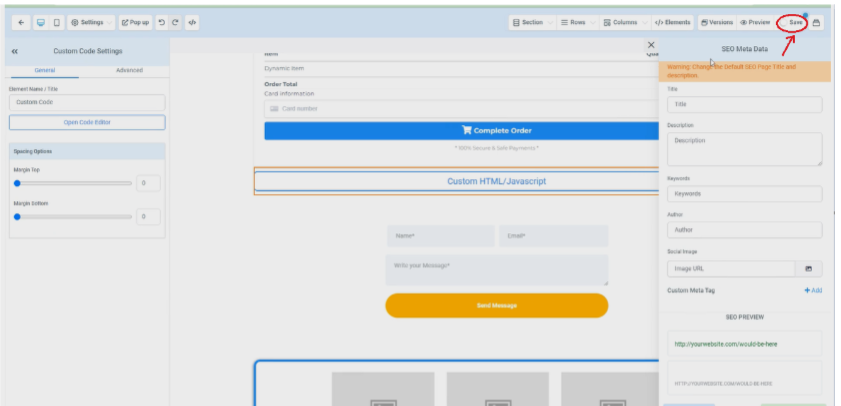Click the back arrow in the toolbar
The width and height of the screenshot is (841, 406).
[x=22, y=22]
